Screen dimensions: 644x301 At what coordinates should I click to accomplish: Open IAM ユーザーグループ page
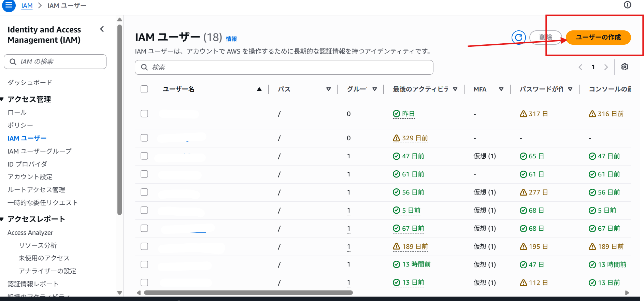40,151
